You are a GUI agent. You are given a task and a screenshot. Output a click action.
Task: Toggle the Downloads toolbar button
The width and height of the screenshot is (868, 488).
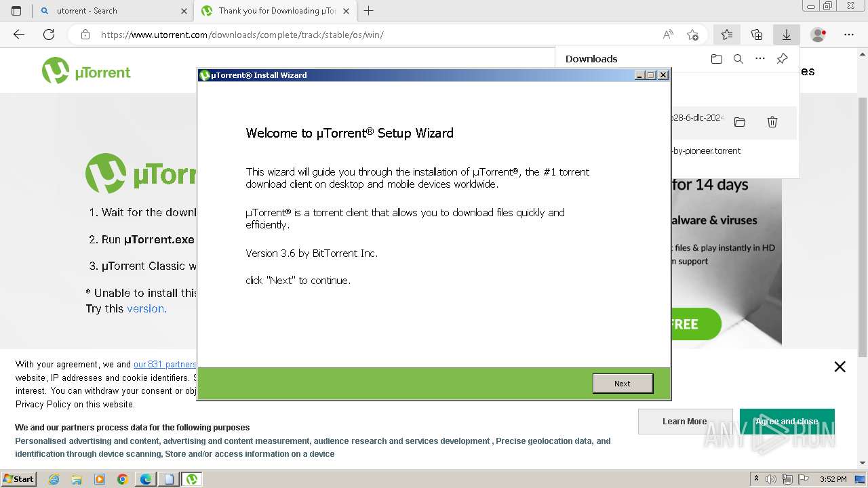point(787,35)
